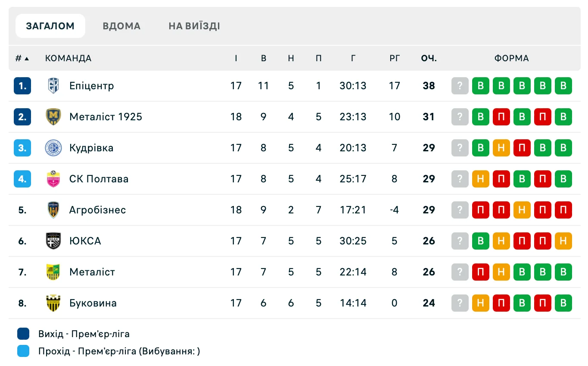Sort by the РГ column header

pyautogui.click(x=395, y=58)
